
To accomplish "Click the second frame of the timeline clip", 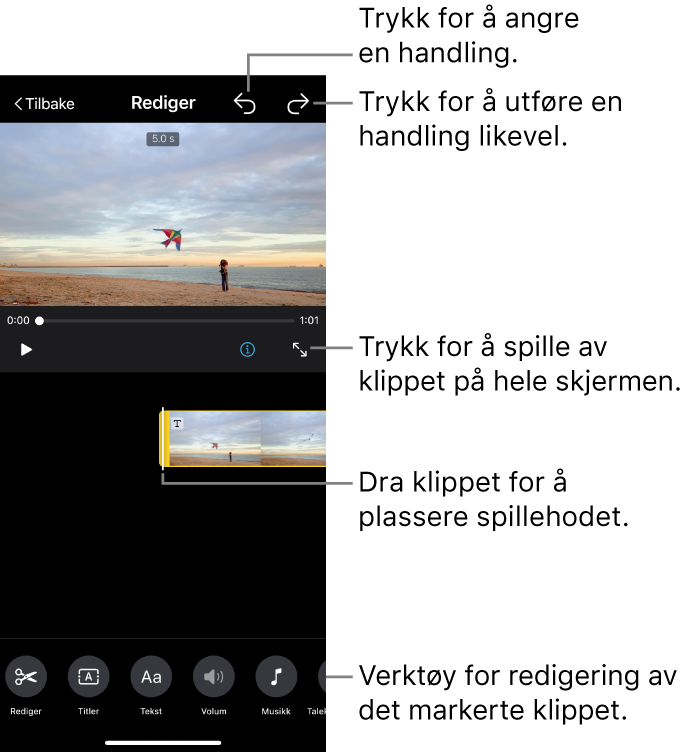I will pos(293,438).
